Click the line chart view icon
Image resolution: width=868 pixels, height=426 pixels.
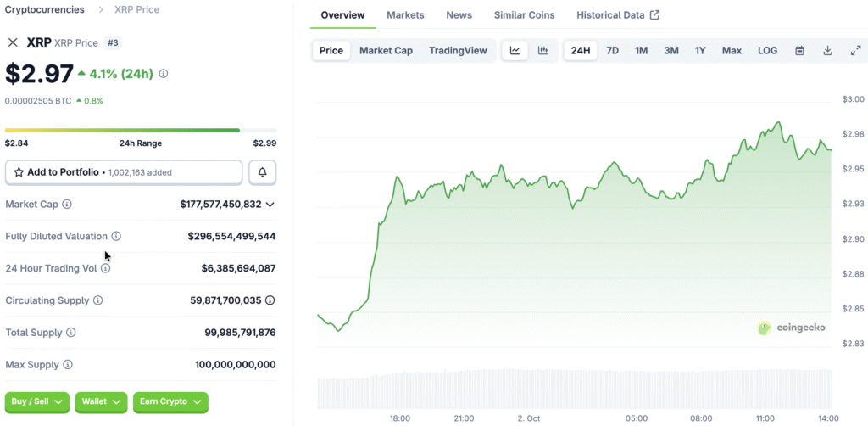click(x=515, y=51)
